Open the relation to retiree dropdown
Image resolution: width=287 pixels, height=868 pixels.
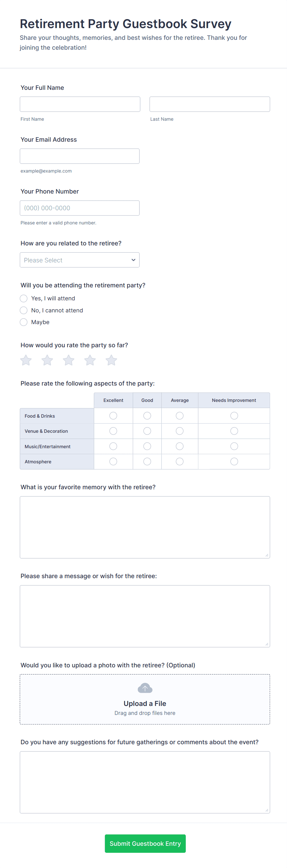(80, 260)
